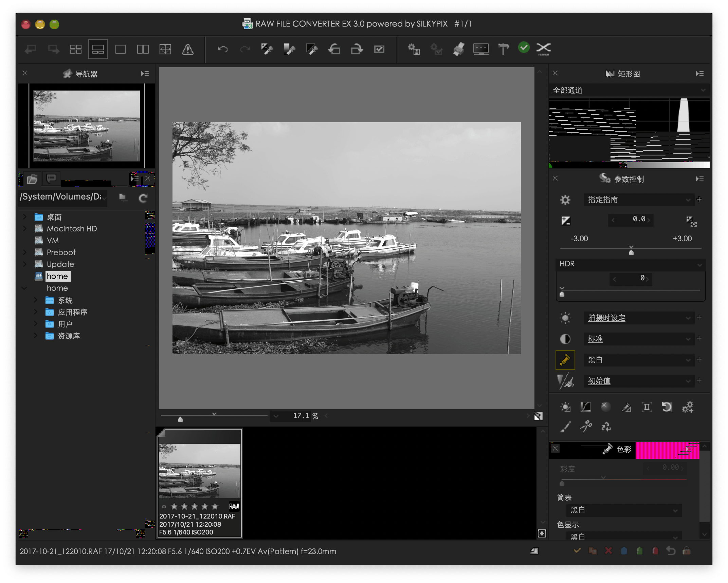Open the 参数控制 panel options menu
This screenshot has width=728, height=583.
tap(699, 179)
